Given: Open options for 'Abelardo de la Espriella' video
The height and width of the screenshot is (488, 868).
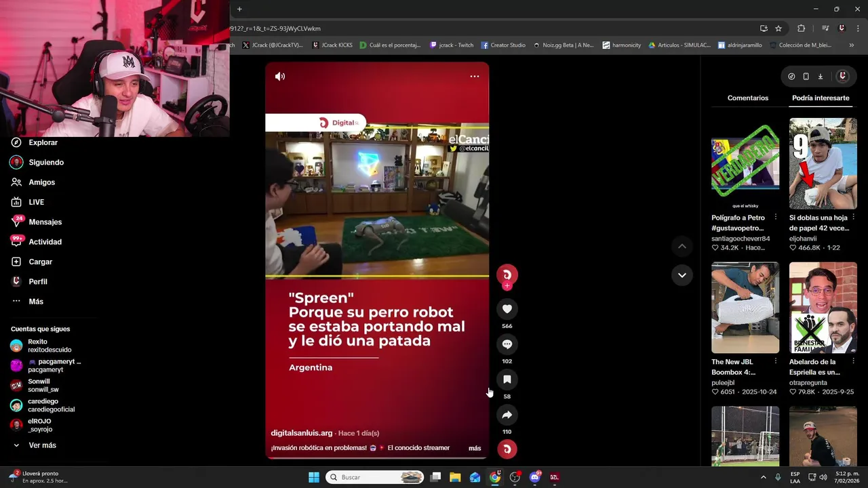Looking at the screenshot, I should point(853,362).
